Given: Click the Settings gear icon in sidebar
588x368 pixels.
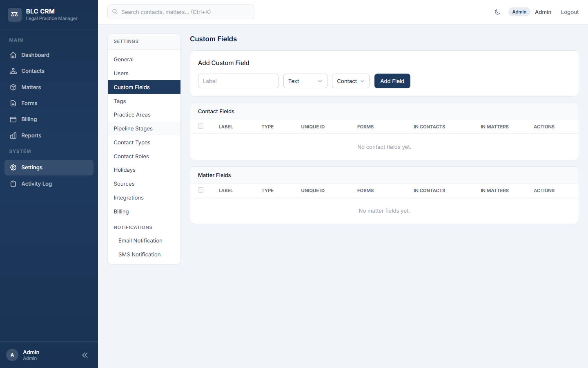Looking at the screenshot, I should tap(13, 168).
